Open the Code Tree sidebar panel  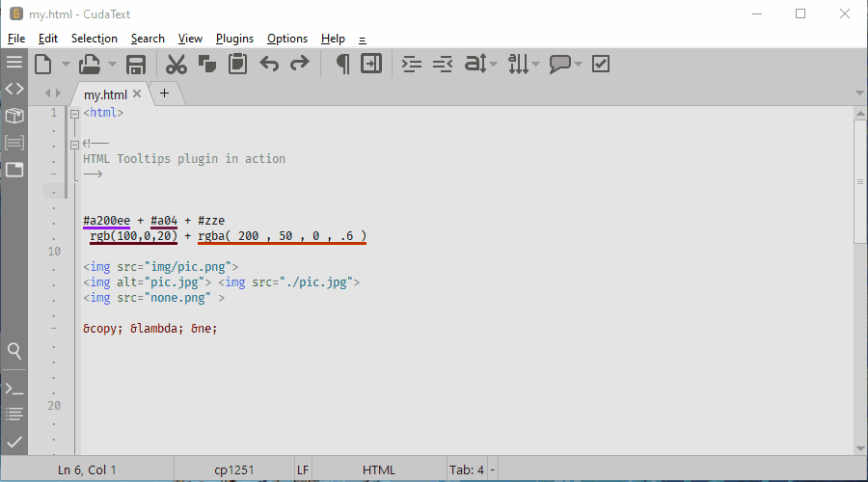click(14, 89)
